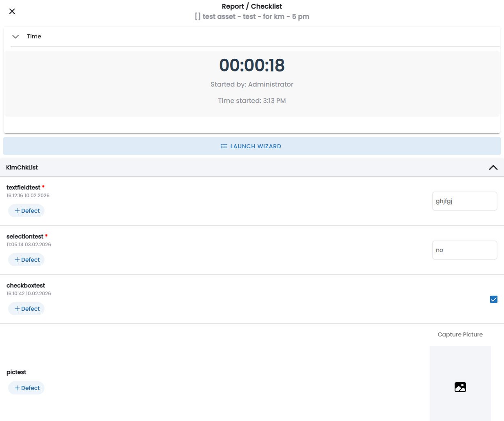
Task: Click the timestamp 16:10:42 10.02.2026
Action: pos(29,294)
